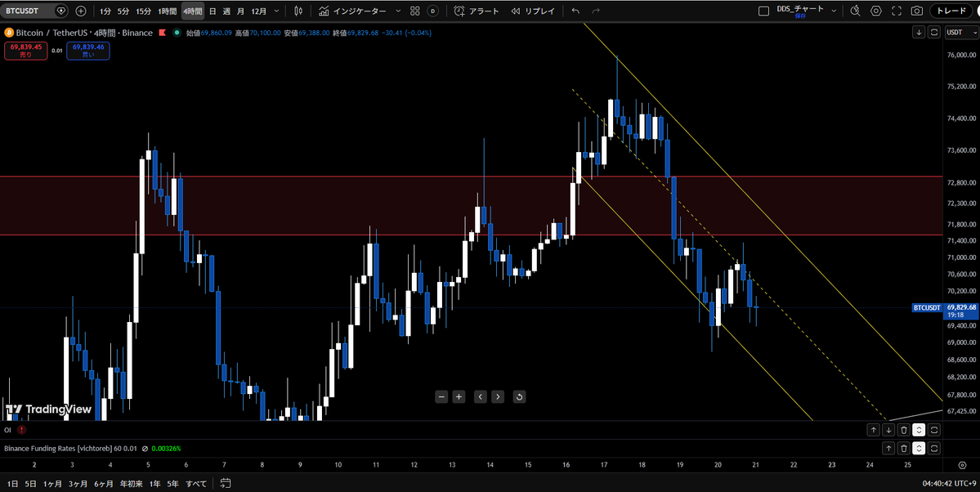
Task: Select the 1日 date range
Action: 12,484
